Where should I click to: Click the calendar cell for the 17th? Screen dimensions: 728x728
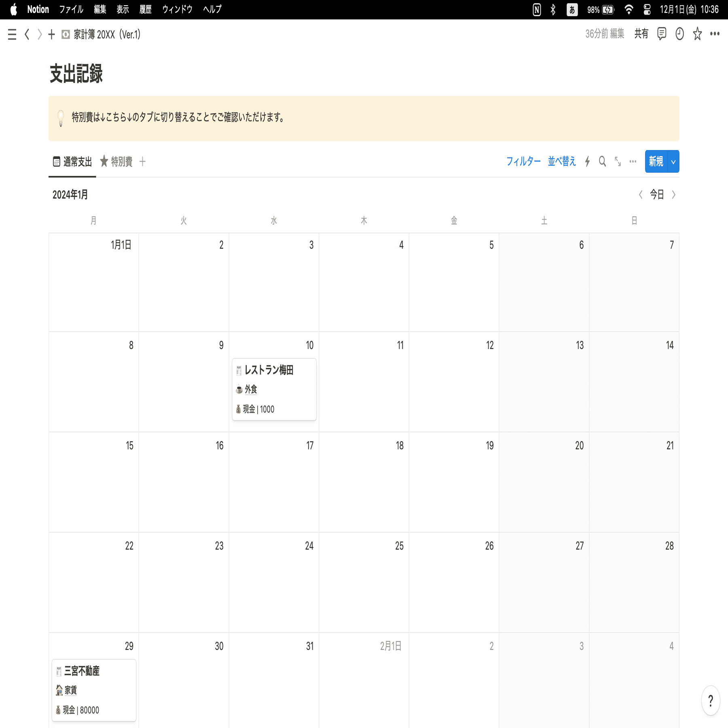(x=274, y=482)
